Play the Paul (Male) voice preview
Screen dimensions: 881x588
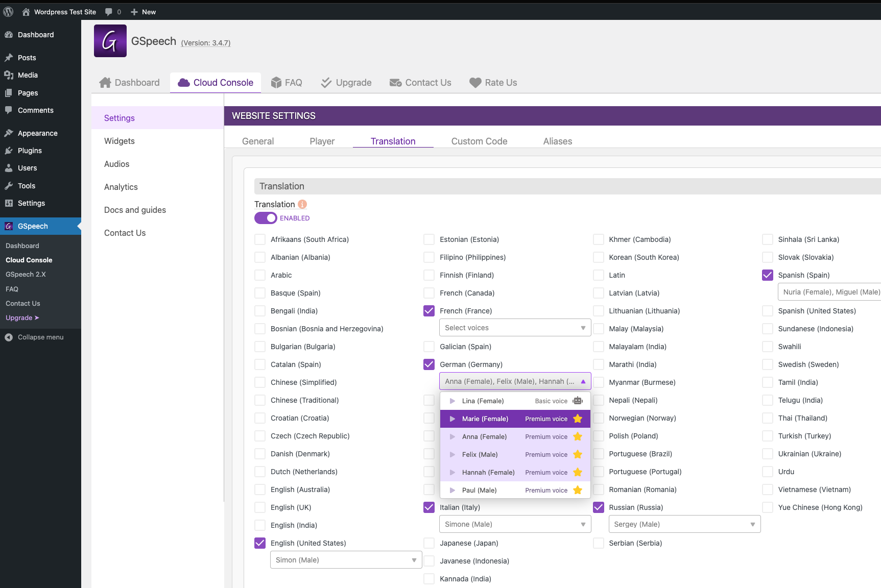[453, 491]
